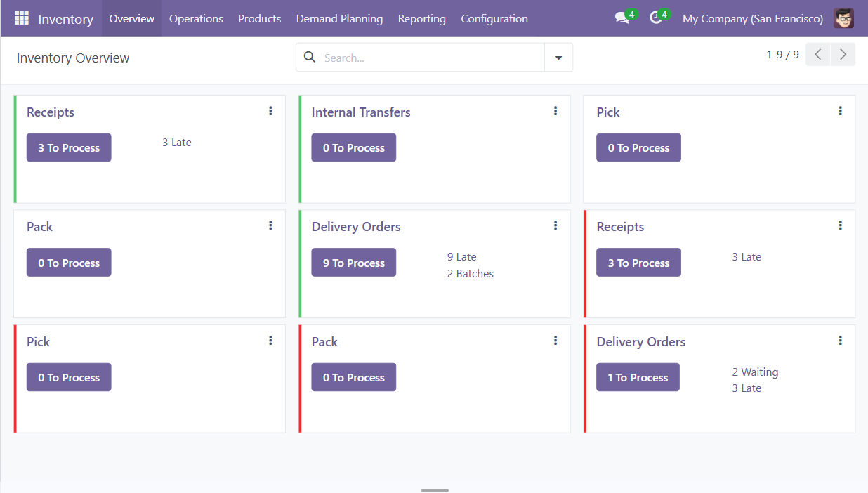Select the Demand Planning menu

point(340,18)
